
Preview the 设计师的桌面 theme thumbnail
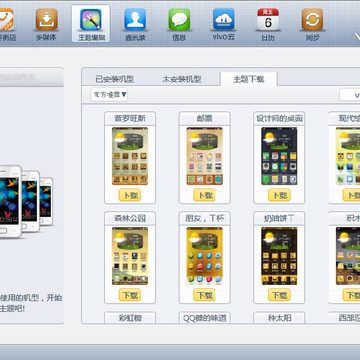(x=279, y=156)
